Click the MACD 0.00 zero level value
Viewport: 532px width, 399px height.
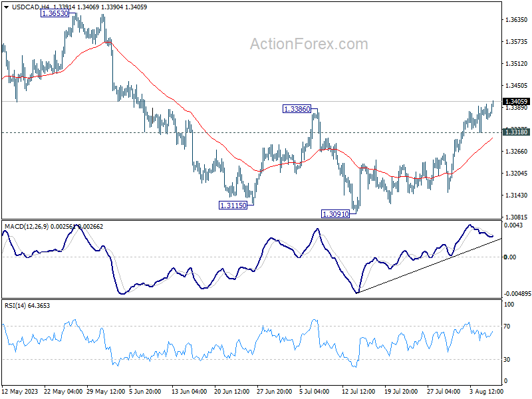tap(510, 257)
